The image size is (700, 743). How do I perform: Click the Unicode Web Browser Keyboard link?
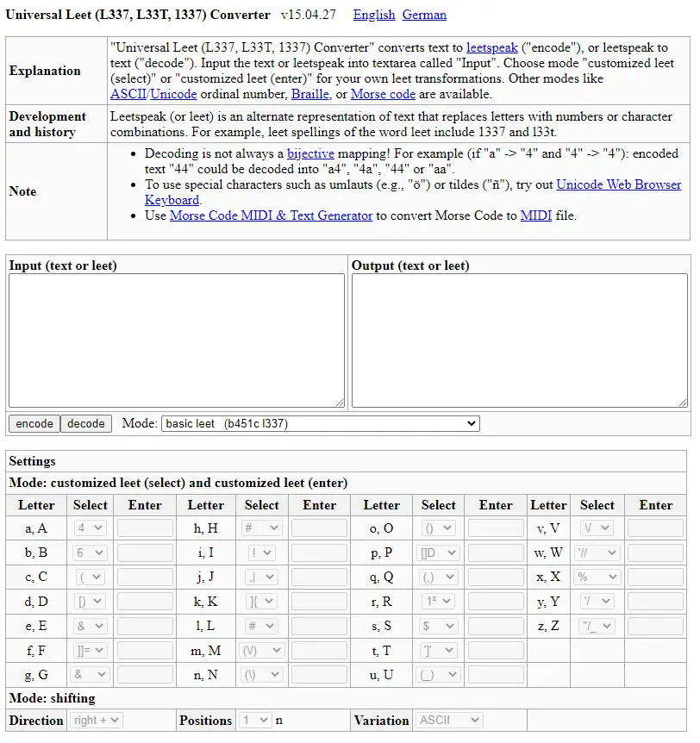click(618, 184)
